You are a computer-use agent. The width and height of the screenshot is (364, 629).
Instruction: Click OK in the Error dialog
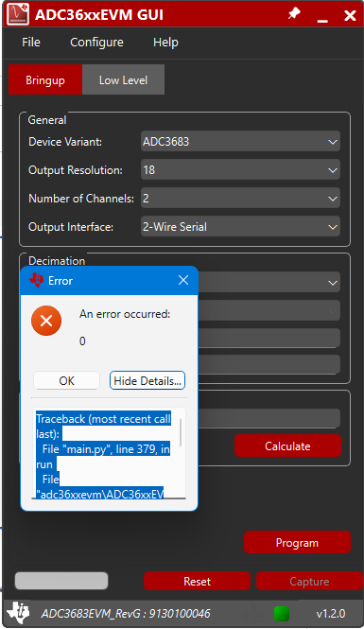tap(66, 380)
